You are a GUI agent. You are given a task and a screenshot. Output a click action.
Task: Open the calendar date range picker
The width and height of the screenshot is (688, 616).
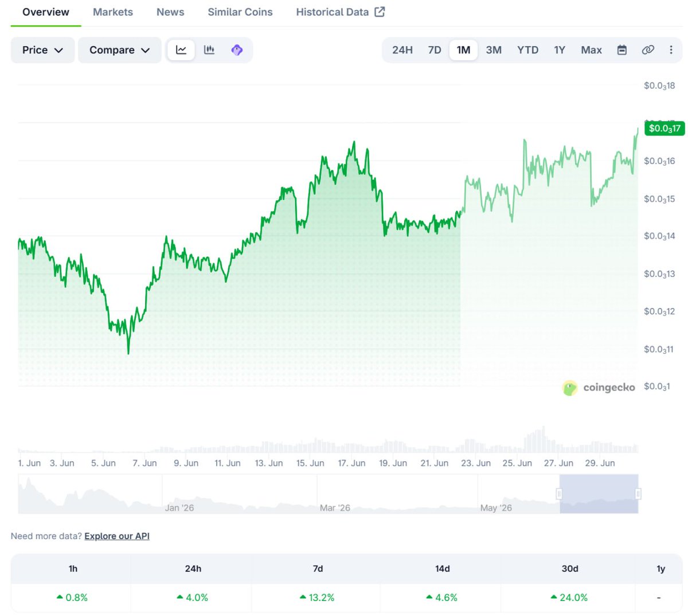click(622, 50)
